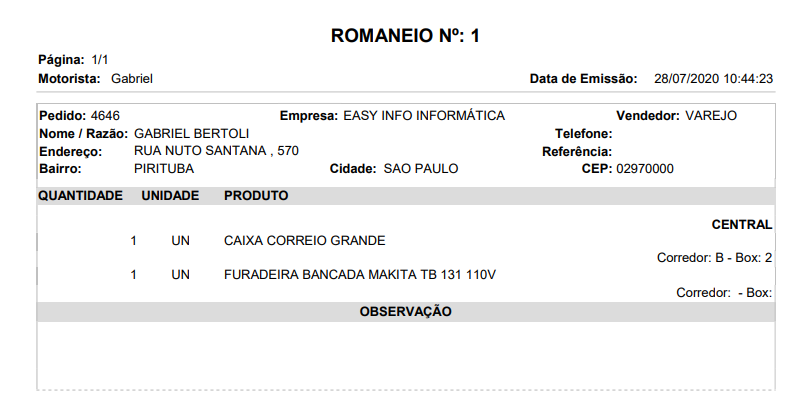Click the Corredor: B - Box: 2 location
The image size is (812, 395).
click(x=714, y=258)
